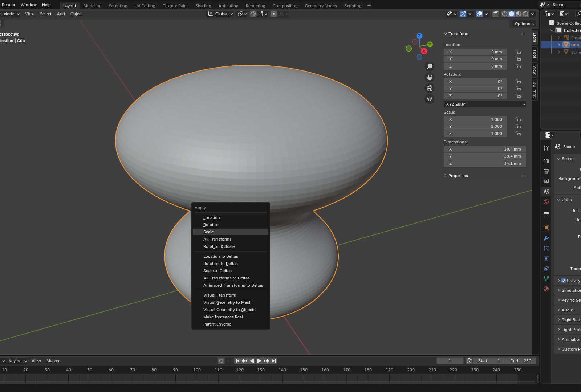Click the zoom magnifier viewport gizmo
Screen dimensions: 581x392
[430, 66]
